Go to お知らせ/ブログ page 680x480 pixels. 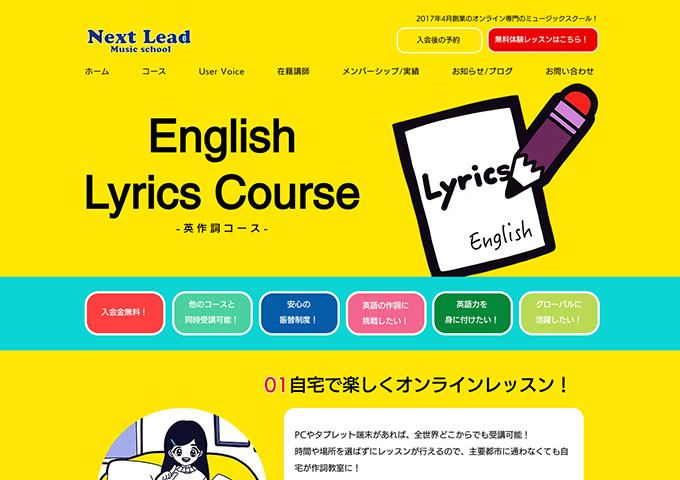tap(482, 72)
